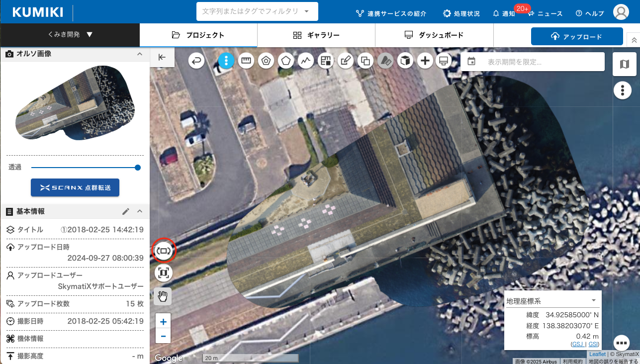This screenshot has width=640, height=364.
Task: Open the 地理座標系 coordinate system dropdown
Action: [x=552, y=301]
